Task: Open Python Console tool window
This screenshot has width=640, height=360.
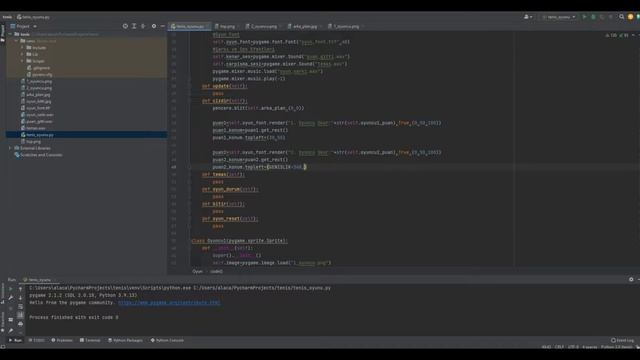Action: pos(167,340)
